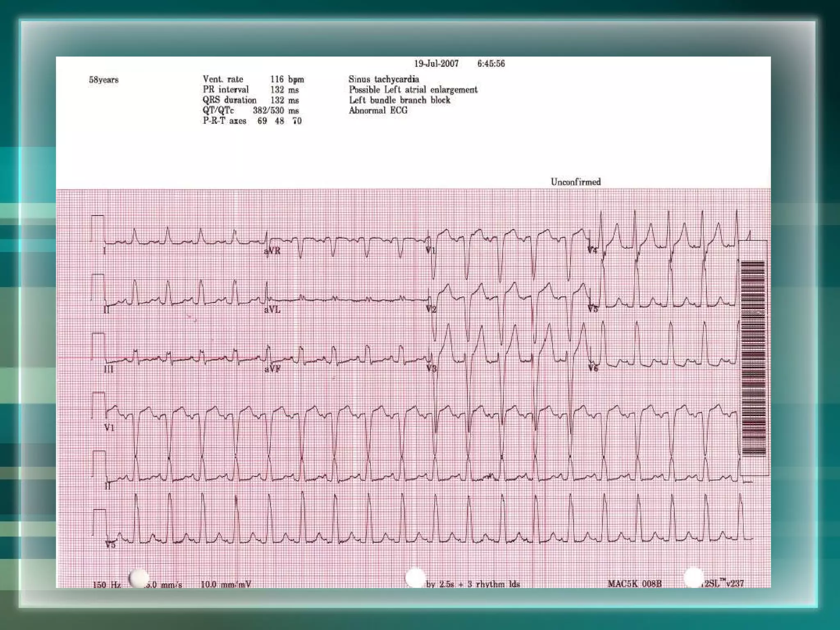Click the 'Sinus tachycardia' diagnosis text

pos(384,79)
